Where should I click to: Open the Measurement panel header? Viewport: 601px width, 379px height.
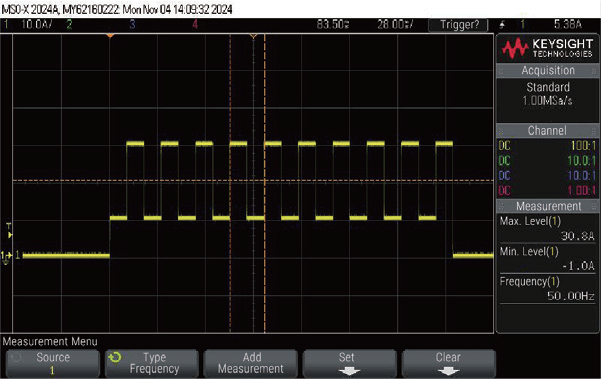click(548, 206)
